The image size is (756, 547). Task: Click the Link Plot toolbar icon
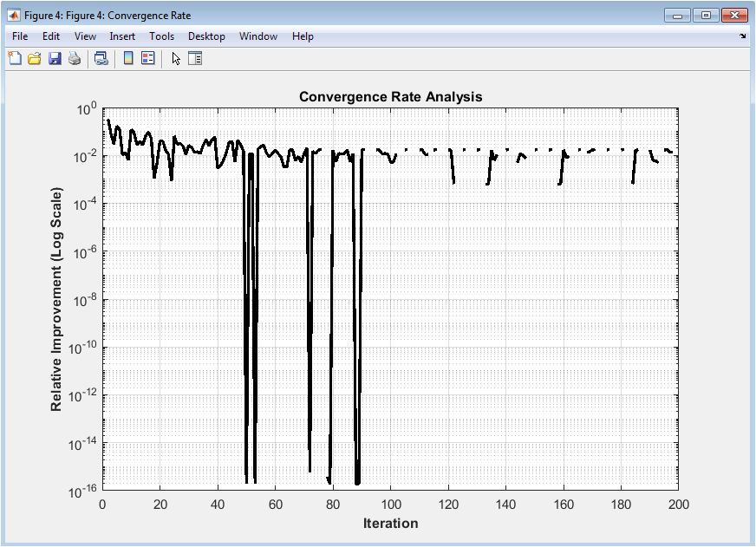click(101, 59)
